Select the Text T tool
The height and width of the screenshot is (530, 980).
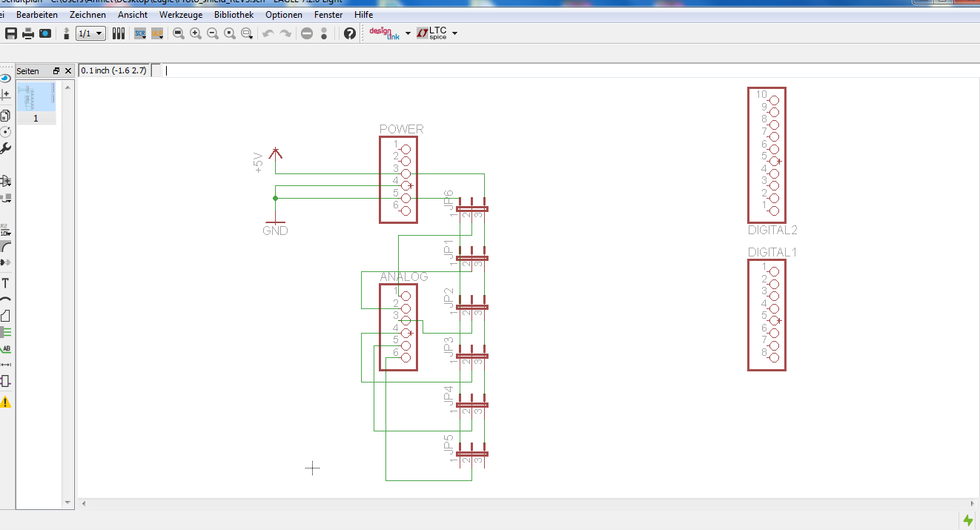(x=6, y=283)
